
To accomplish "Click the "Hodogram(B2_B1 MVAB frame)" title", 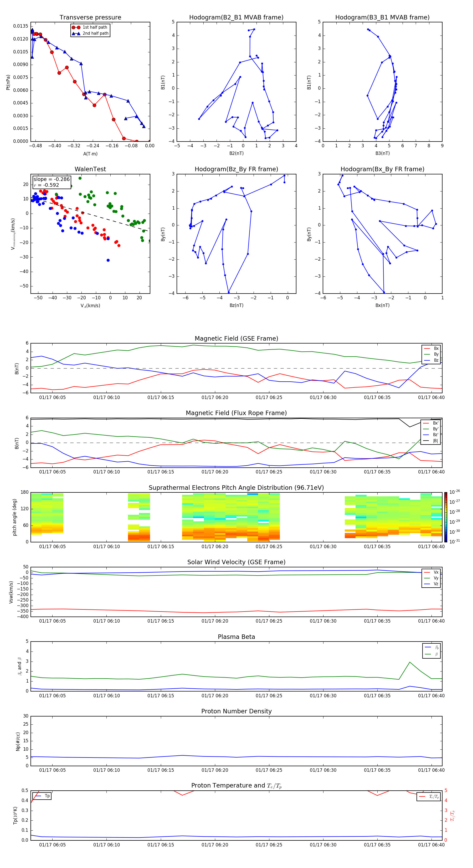I will (236, 17).
